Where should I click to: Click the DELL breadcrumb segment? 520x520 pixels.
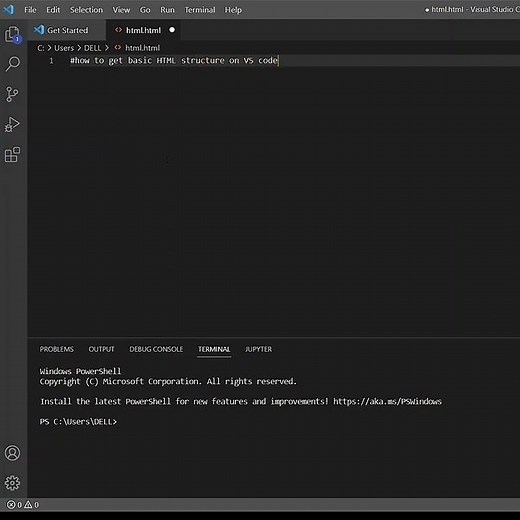92,48
